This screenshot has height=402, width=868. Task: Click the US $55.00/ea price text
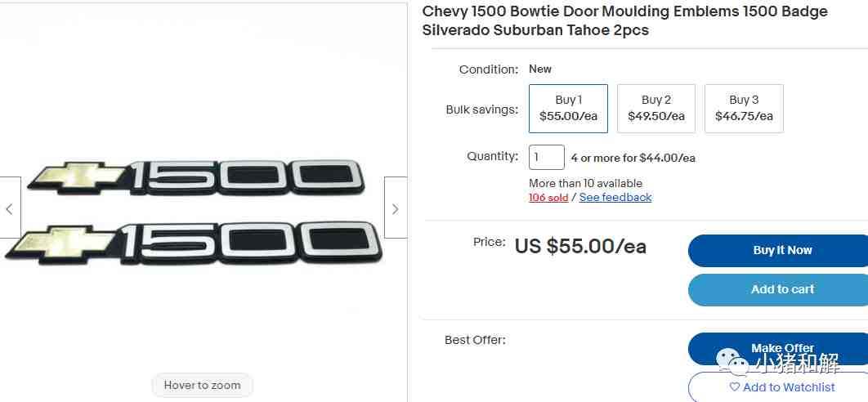coord(580,246)
